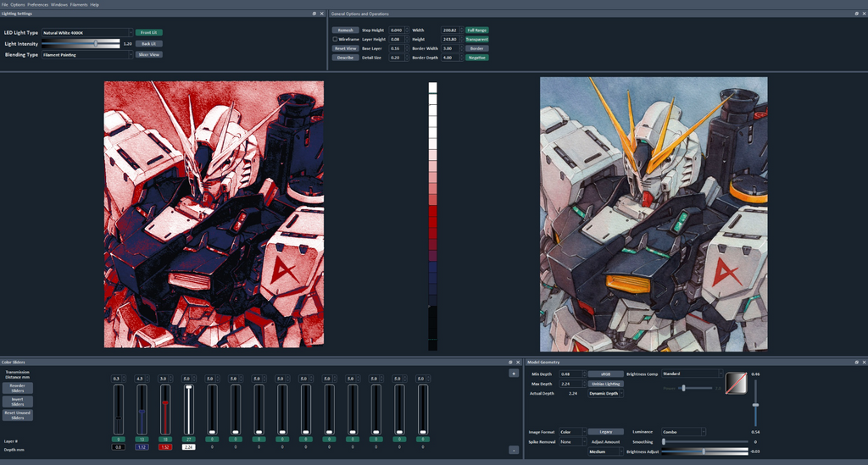Open the Adjust Amount Medium dropdown
The width and height of the screenshot is (868, 465).
click(605, 451)
